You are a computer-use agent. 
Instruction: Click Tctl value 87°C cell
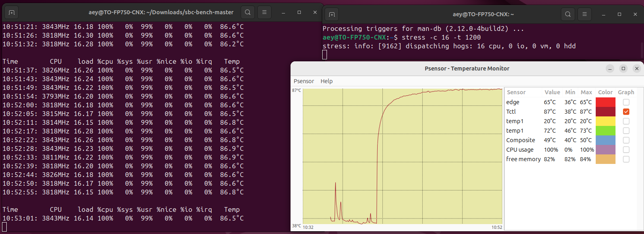point(550,112)
